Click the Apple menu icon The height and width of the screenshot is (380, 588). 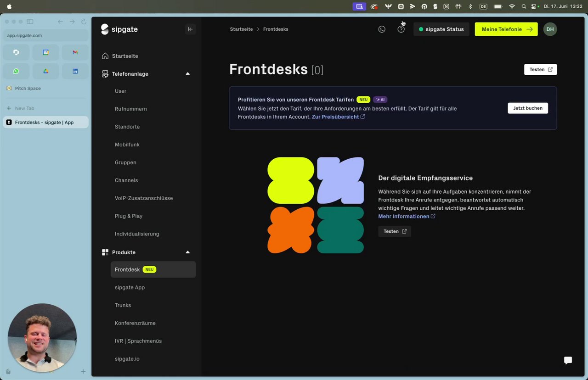9,6
